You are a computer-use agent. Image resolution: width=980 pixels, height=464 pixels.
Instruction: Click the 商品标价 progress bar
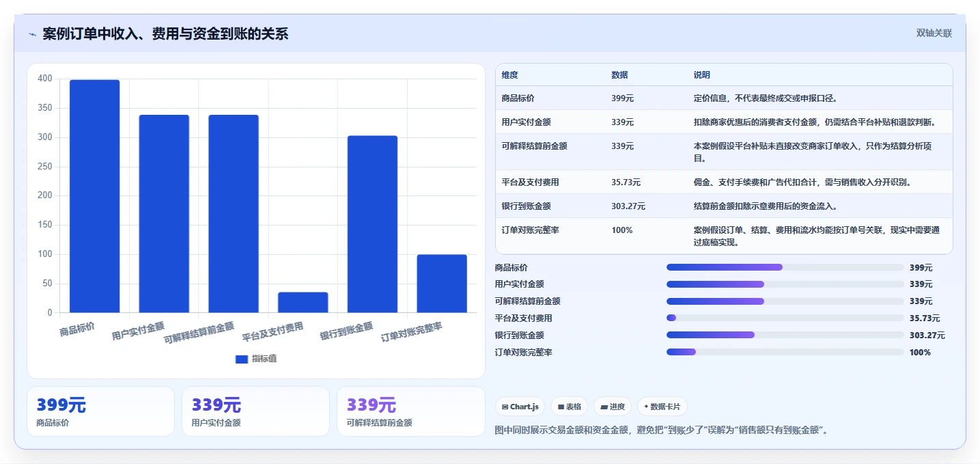coord(785,267)
